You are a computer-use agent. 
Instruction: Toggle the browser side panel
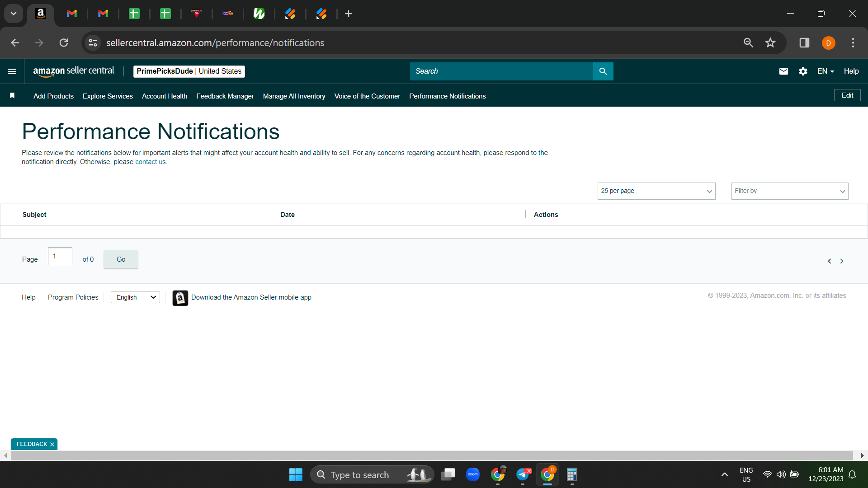coord(804,43)
